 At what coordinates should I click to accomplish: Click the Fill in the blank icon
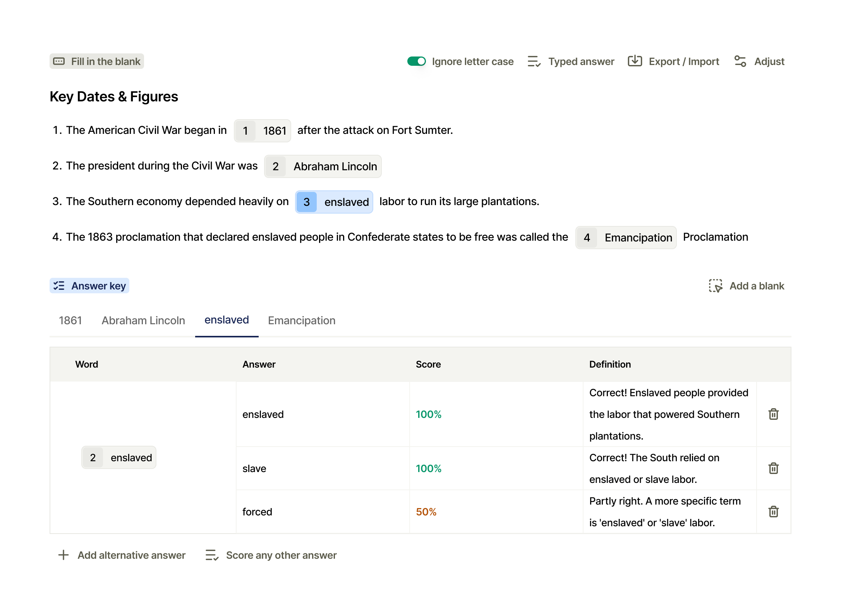pyautogui.click(x=59, y=62)
